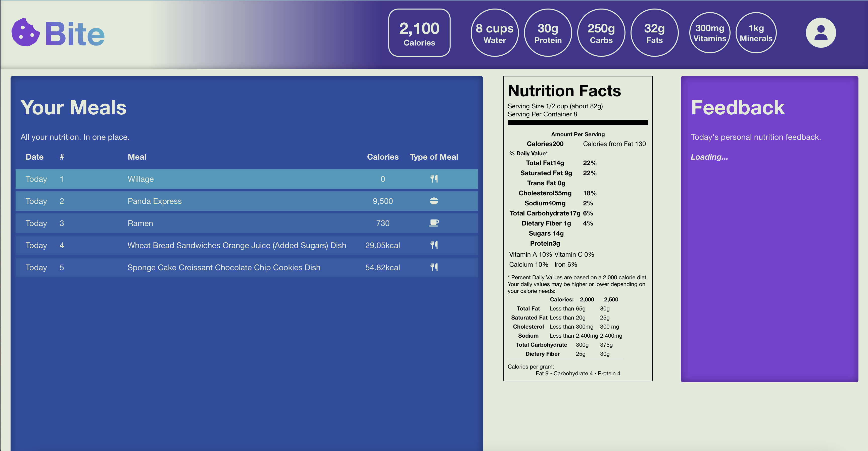Open the 300mg Vitamins circle
This screenshot has width=868, height=451.
(x=709, y=33)
